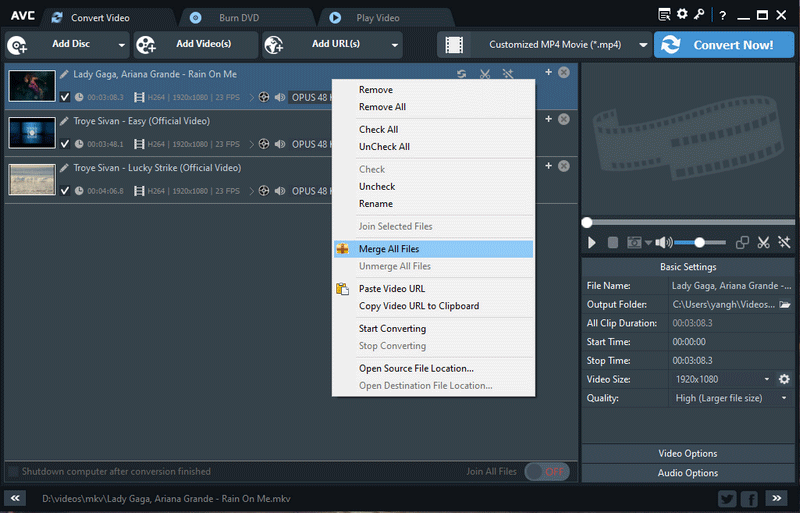Uncheck the Lucky Strike checkbox

65,191
